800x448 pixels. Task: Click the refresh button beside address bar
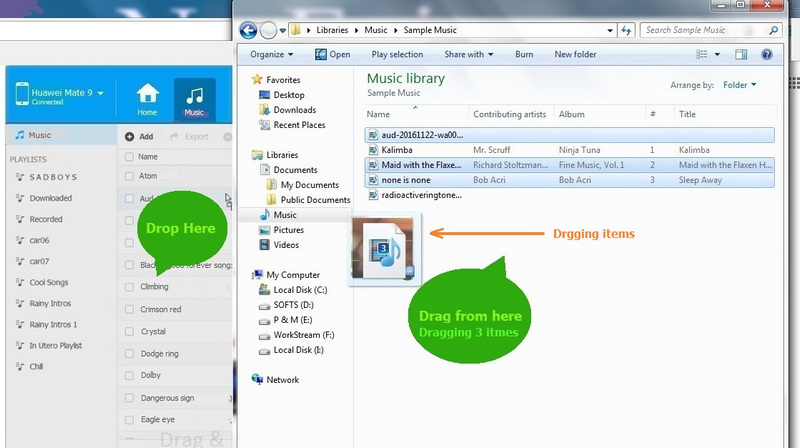pyautogui.click(x=626, y=30)
